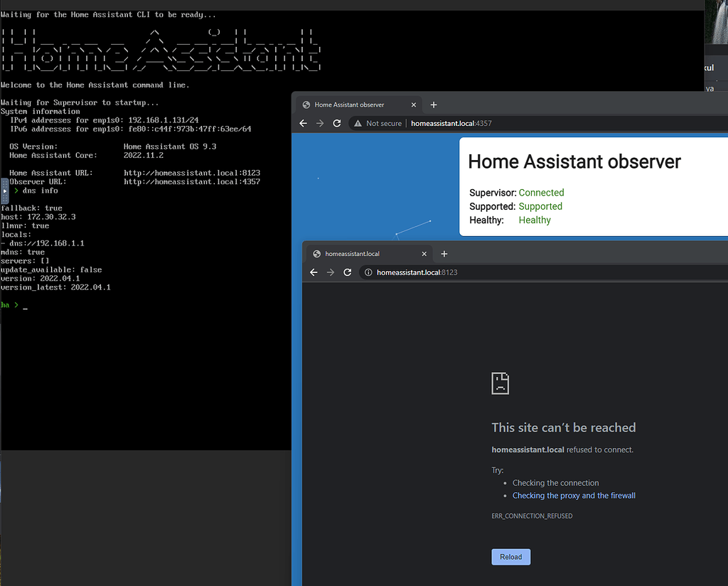728x586 pixels.
Task: Open a new tab beside Home Assistant observer tab
Action: [x=434, y=105]
